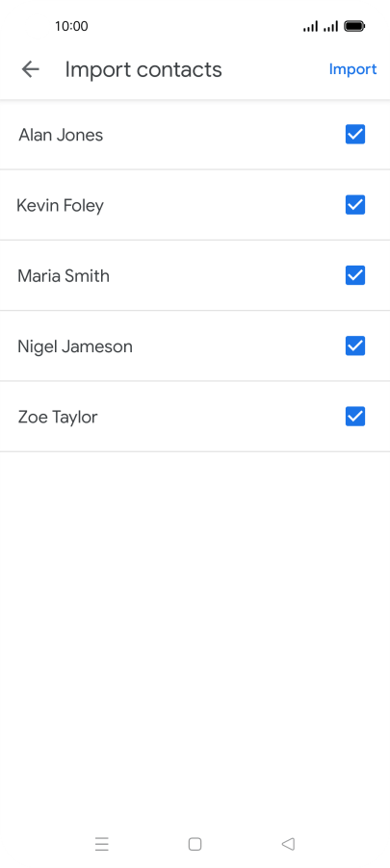Tap the Import contacts title
The height and width of the screenshot is (868, 390).
click(x=143, y=69)
